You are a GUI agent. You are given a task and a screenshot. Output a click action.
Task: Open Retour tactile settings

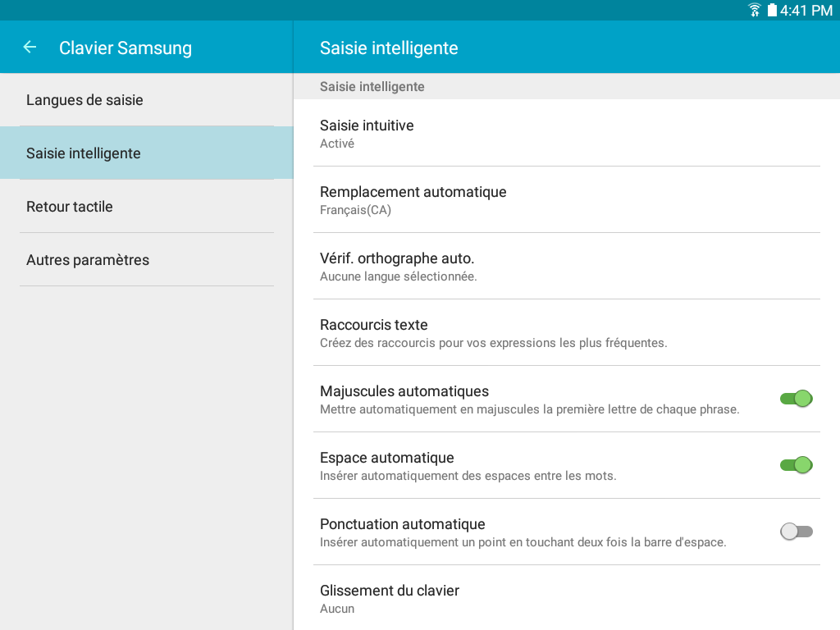click(x=147, y=206)
